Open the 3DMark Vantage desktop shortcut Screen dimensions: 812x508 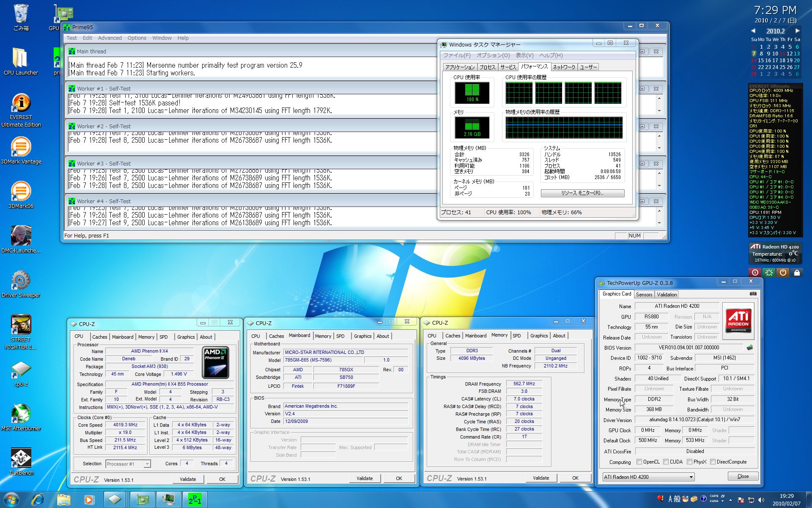[21, 147]
